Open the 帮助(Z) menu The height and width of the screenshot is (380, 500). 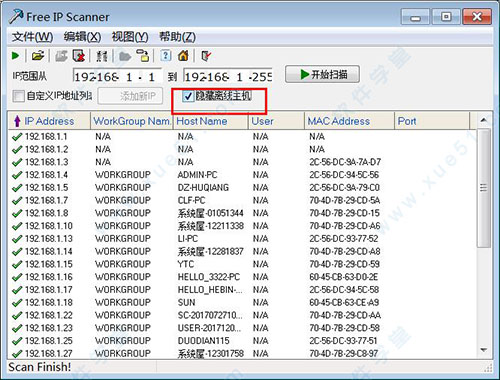[x=177, y=37]
